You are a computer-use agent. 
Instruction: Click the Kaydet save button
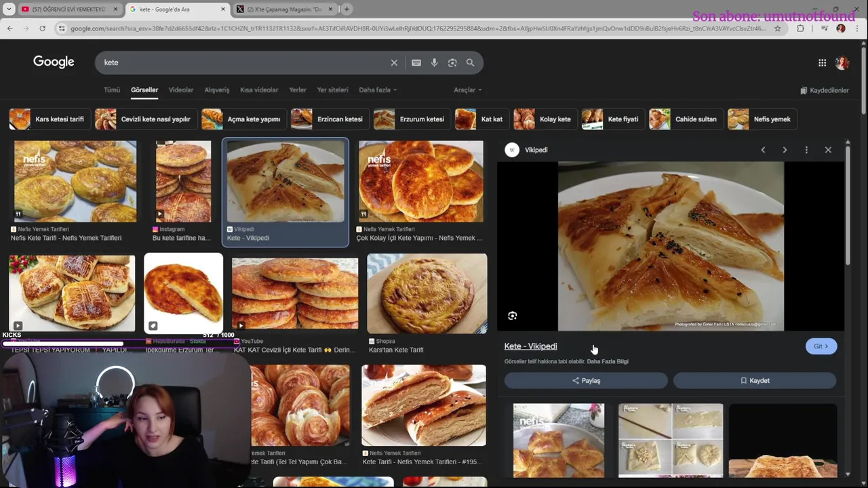tap(755, 381)
